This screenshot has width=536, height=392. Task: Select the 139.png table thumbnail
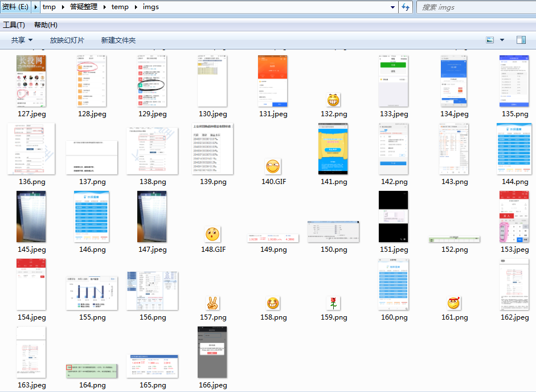(x=212, y=149)
